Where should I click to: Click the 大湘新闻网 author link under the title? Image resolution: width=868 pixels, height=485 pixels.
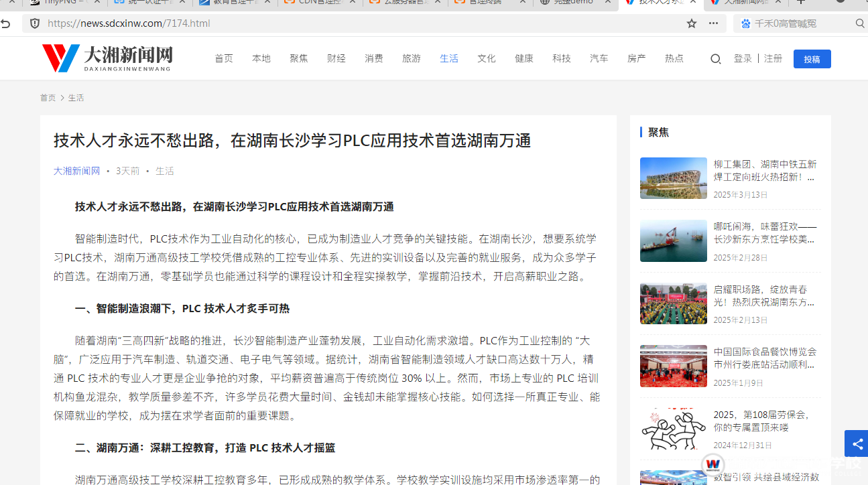pyautogui.click(x=76, y=171)
